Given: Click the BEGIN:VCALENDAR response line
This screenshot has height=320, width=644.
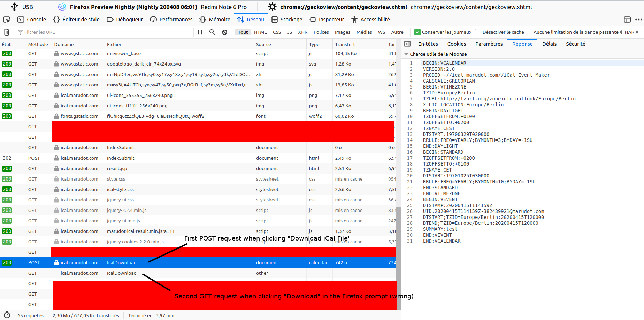Looking at the screenshot, I should [x=444, y=63].
